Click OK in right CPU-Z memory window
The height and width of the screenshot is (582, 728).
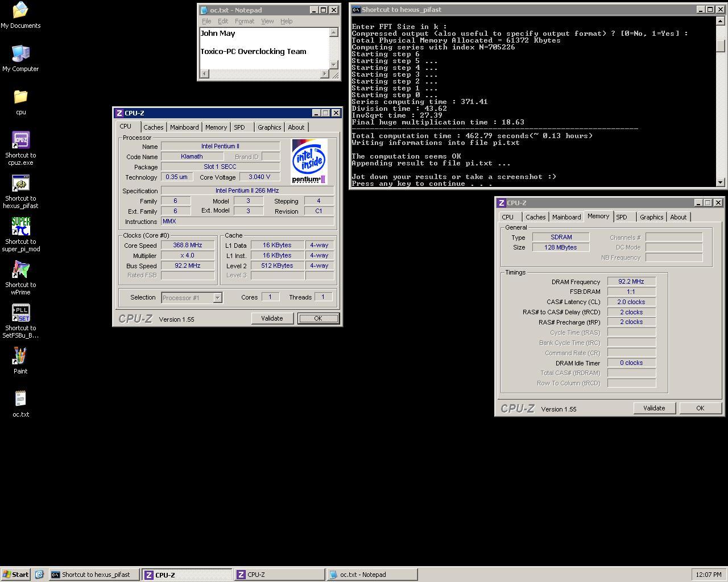pos(700,408)
